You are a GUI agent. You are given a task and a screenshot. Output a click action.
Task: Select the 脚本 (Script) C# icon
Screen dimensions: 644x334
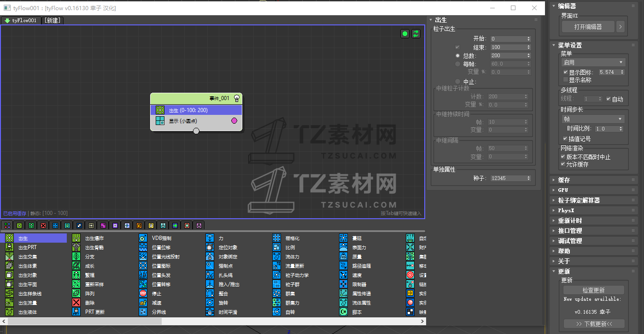pos(343,312)
